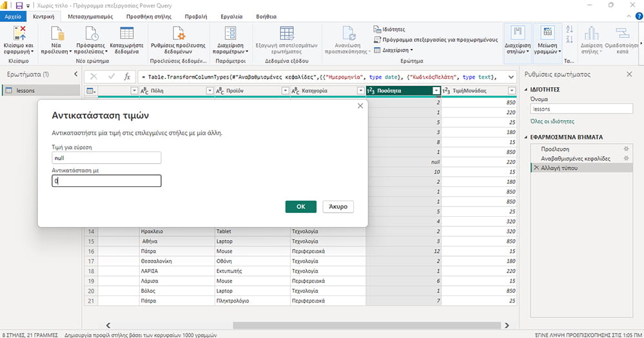Open the ΤιμήΜονάδας column filter dropdown
The image size is (644, 338).
(512, 90)
